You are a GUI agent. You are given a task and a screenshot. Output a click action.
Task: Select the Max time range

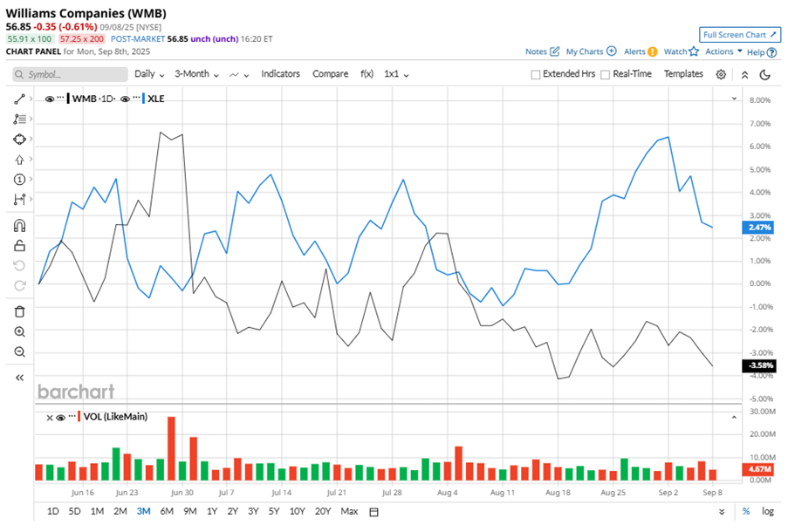[349, 511]
